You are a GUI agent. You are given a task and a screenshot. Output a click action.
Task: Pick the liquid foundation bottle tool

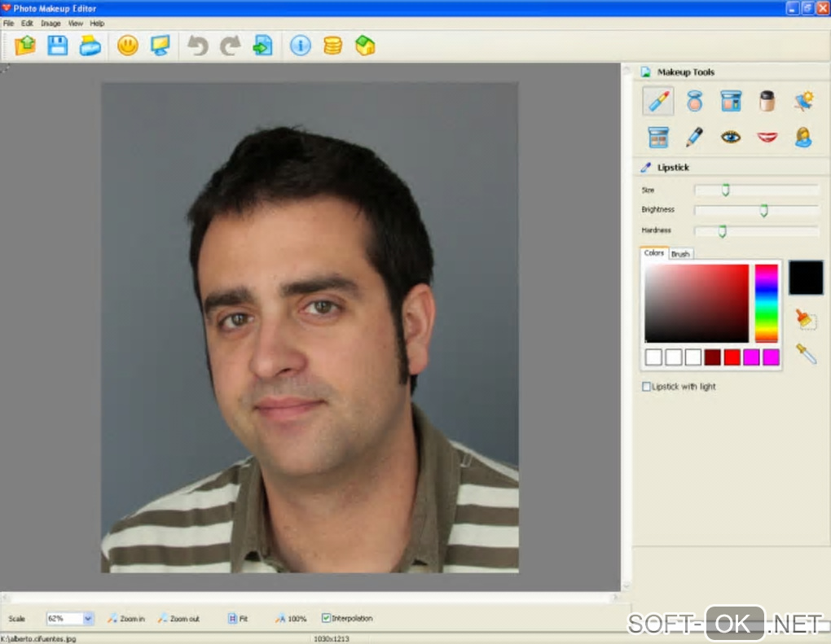tap(767, 101)
